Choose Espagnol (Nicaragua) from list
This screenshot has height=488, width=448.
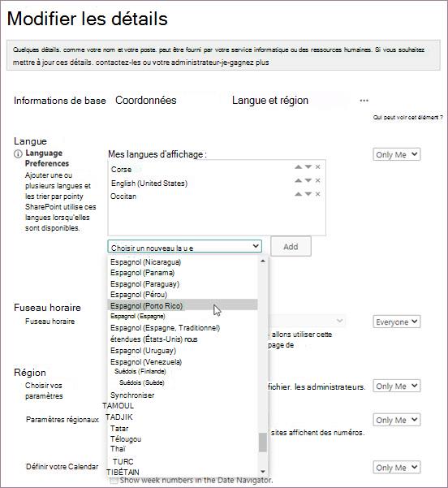tap(145, 262)
